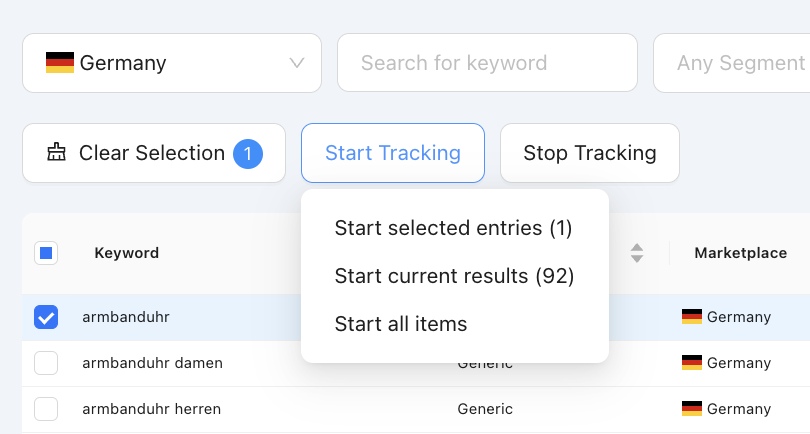Image resolution: width=810 pixels, height=434 pixels.
Task: Click the German flag in country selector
Action: tap(60, 63)
